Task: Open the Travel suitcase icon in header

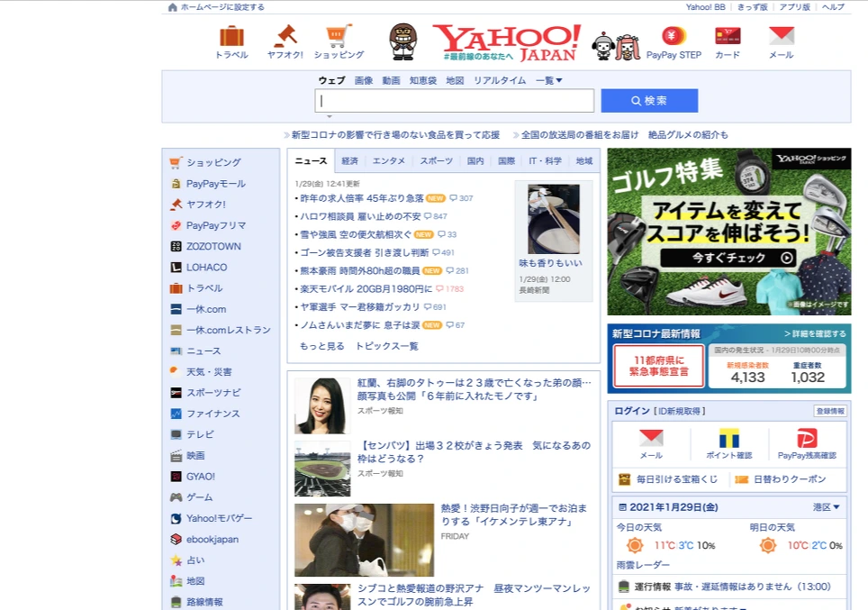Action: 232,37
